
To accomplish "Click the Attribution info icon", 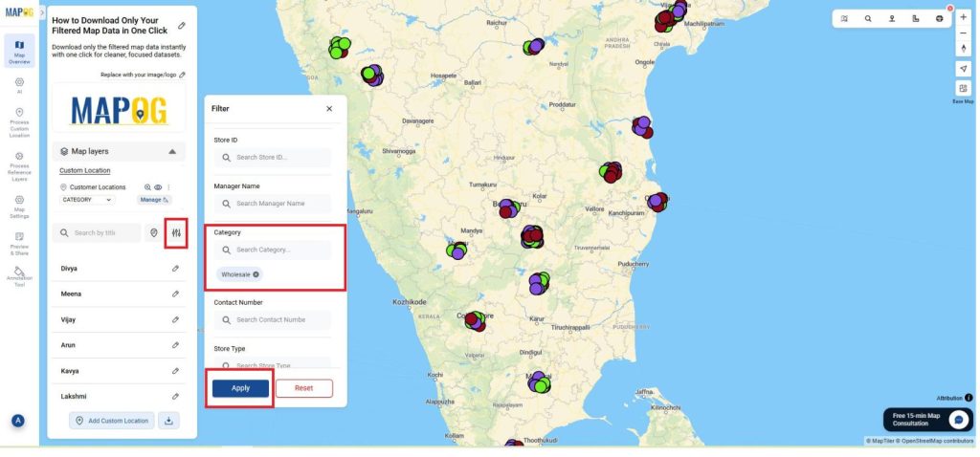I will [x=969, y=398].
